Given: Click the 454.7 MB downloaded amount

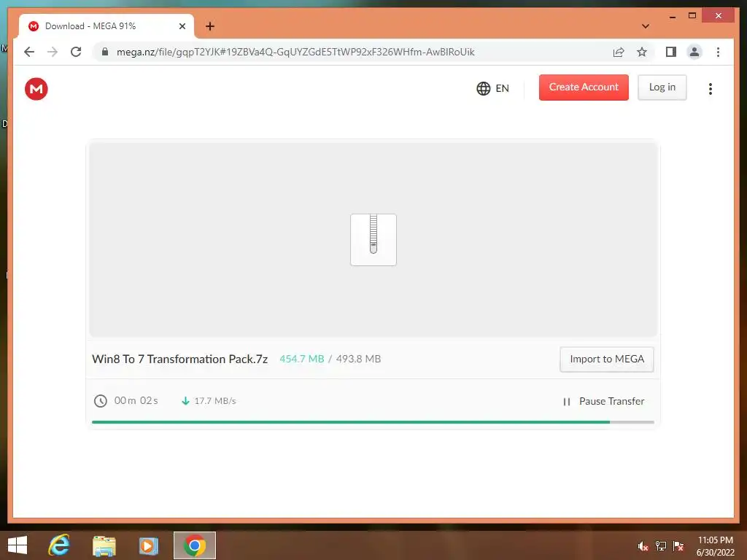Looking at the screenshot, I should [301, 359].
